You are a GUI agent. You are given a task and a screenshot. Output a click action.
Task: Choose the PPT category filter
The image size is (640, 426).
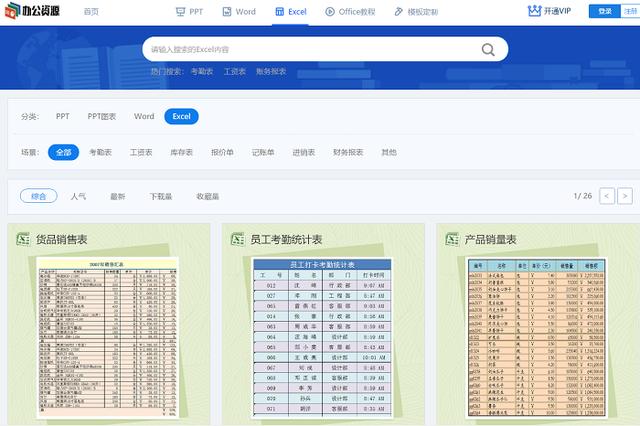[x=62, y=116]
